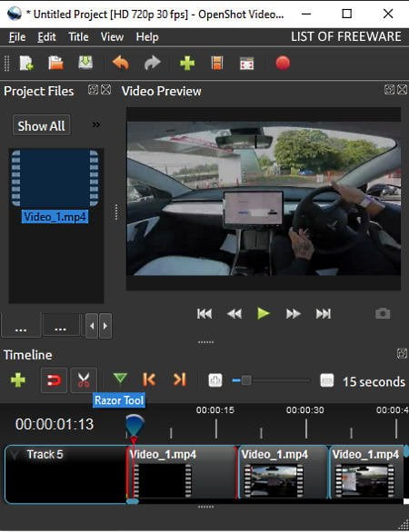Click the red Export Video button
Viewport: 409px width, 532px height.
point(283,64)
